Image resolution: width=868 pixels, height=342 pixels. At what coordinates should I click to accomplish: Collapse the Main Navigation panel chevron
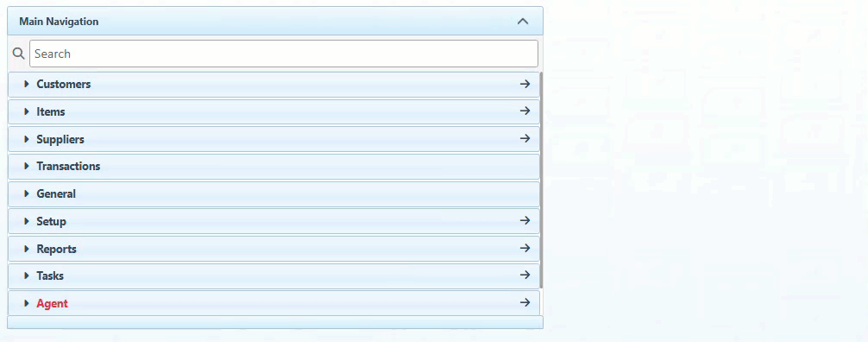point(523,22)
